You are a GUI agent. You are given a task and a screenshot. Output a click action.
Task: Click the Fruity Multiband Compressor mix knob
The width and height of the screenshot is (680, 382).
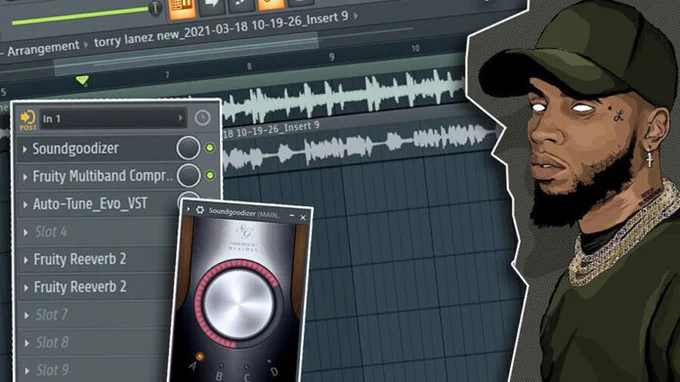188,175
